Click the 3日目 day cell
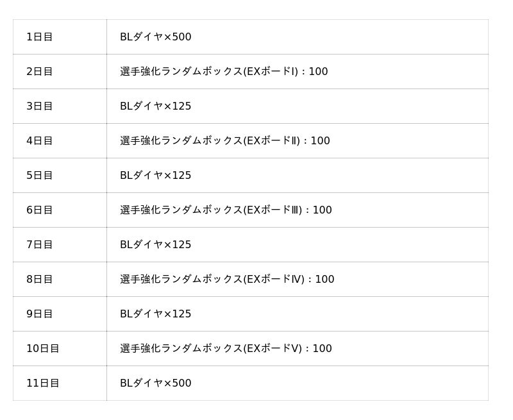The height and width of the screenshot is (420, 513). [40, 106]
